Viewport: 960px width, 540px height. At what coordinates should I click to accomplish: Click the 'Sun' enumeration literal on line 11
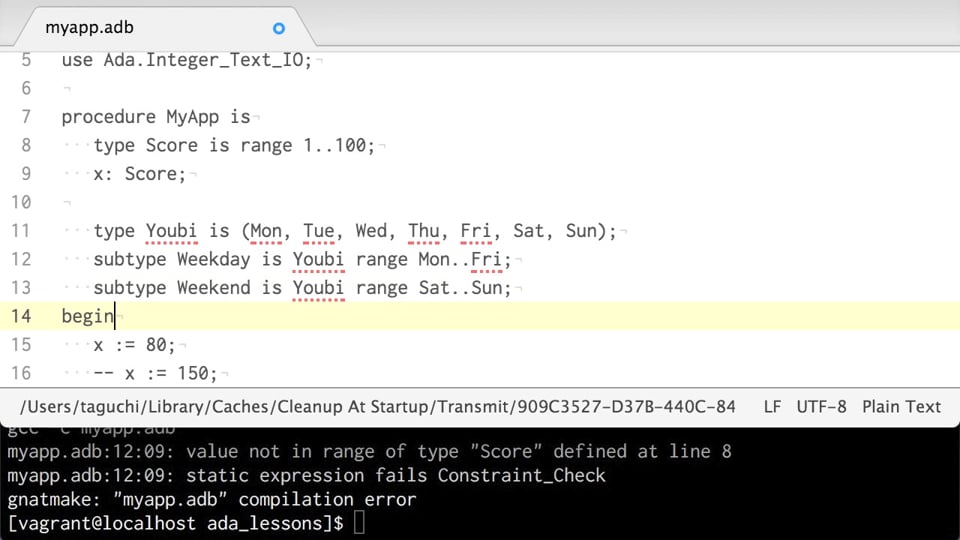(x=581, y=231)
